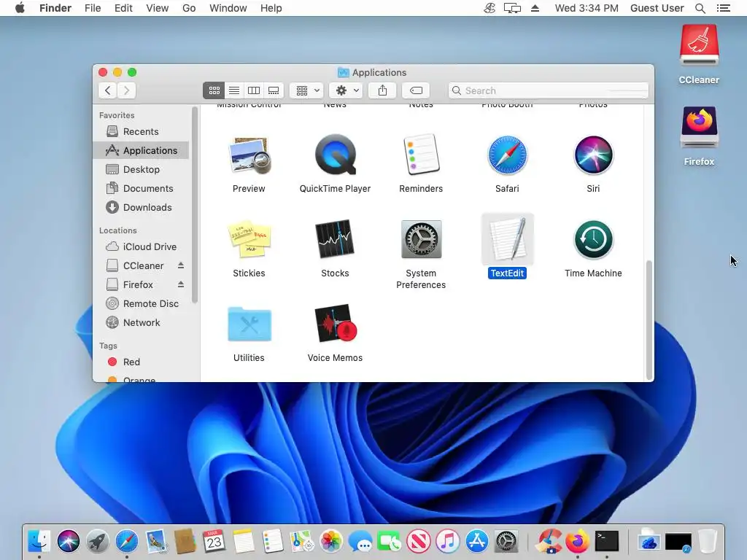Click the screen mirroring menu bar icon

click(512, 8)
